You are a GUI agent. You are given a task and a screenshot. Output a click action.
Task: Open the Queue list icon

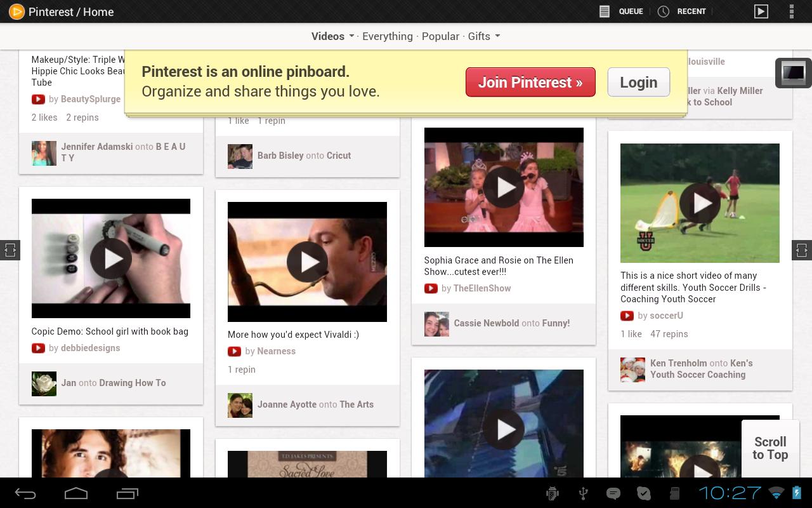[605, 11]
